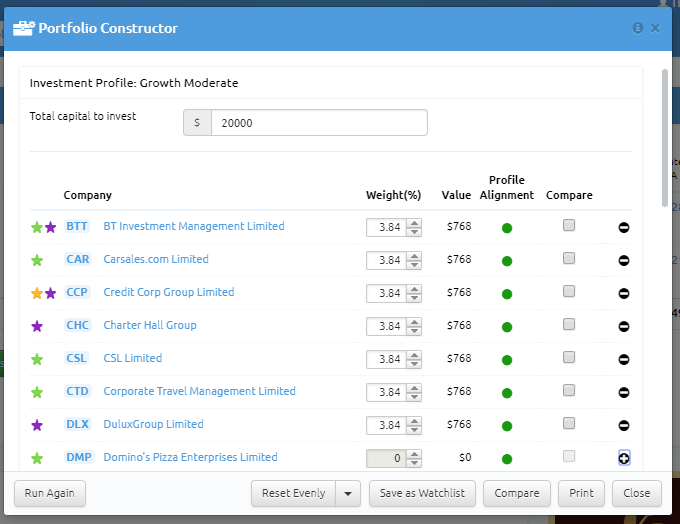Open Credit Corp Group Limited link
680x524 pixels.
(x=169, y=292)
